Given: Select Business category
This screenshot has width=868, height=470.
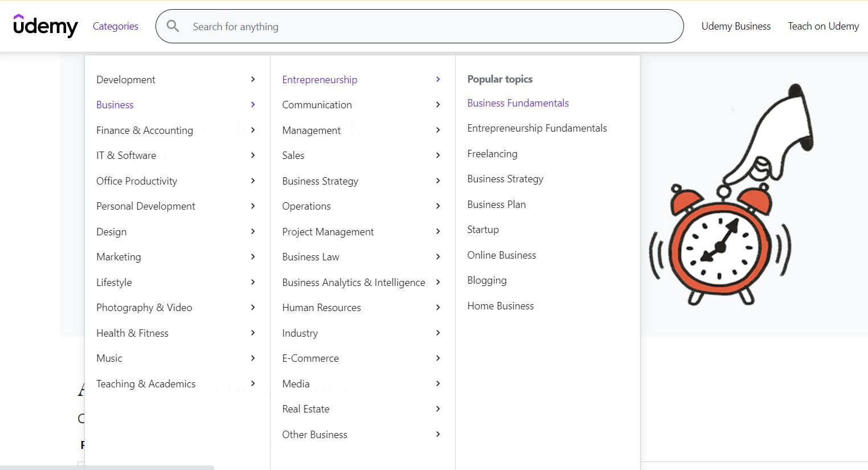Looking at the screenshot, I should pos(115,105).
